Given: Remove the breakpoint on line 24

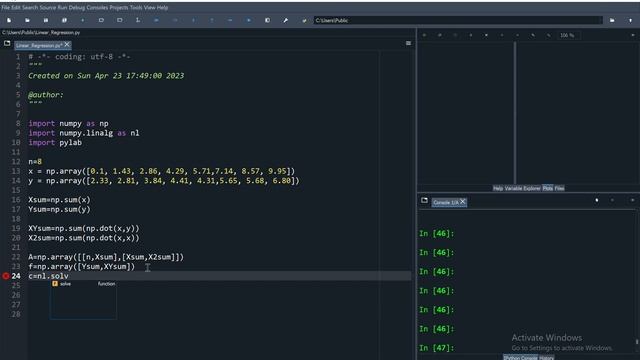Looking at the screenshot, I should [x=6, y=276].
